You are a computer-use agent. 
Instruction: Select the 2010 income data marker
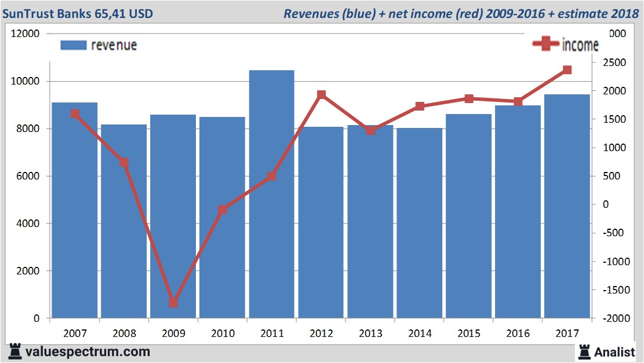click(223, 210)
